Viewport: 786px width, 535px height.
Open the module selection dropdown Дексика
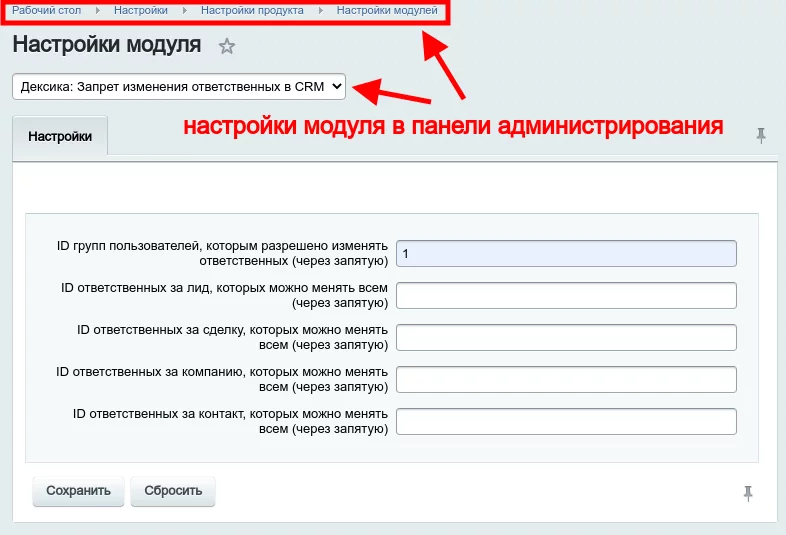pyautogui.click(x=179, y=87)
